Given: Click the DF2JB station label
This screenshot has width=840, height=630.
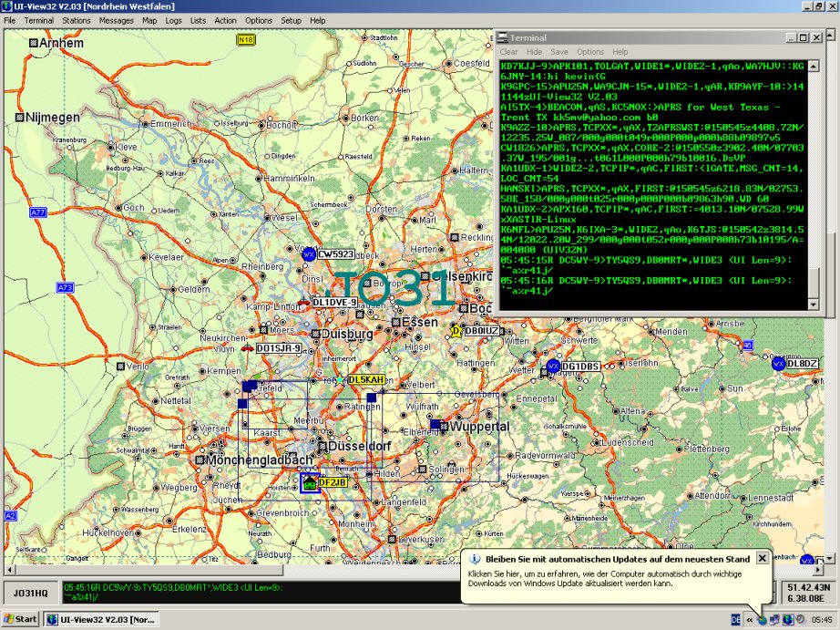Looking at the screenshot, I should click(x=333, y=482).
